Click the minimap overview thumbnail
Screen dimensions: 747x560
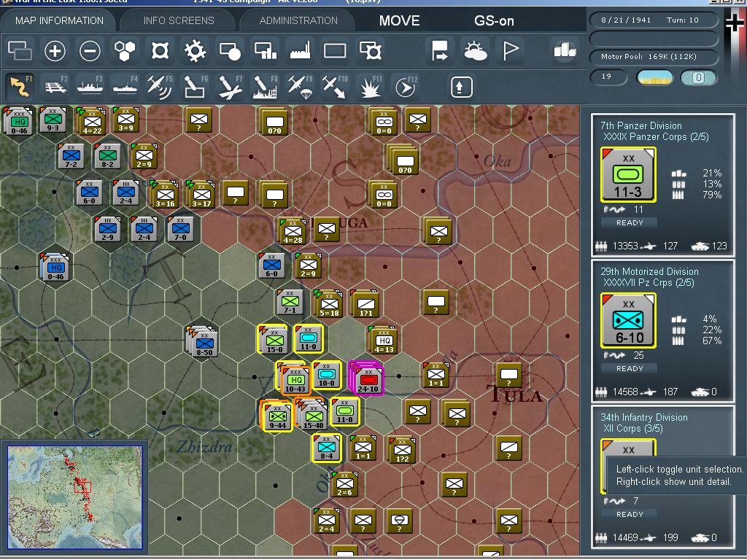pos(75,497)
